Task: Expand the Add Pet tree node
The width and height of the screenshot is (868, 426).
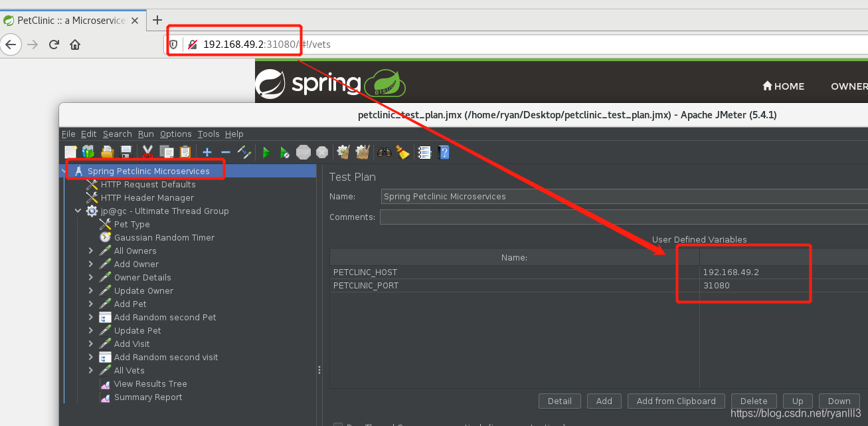Action: click(91, 304)
